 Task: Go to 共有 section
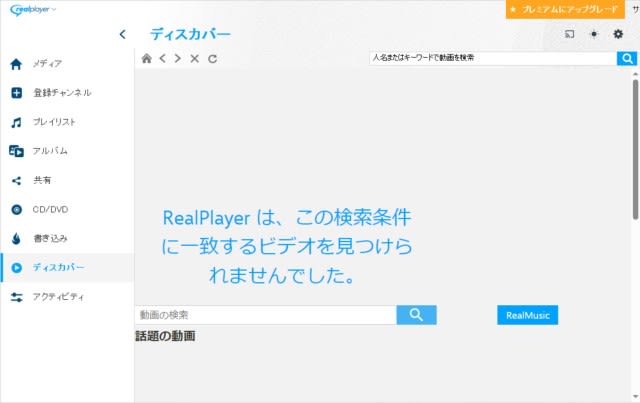[42, 180]
